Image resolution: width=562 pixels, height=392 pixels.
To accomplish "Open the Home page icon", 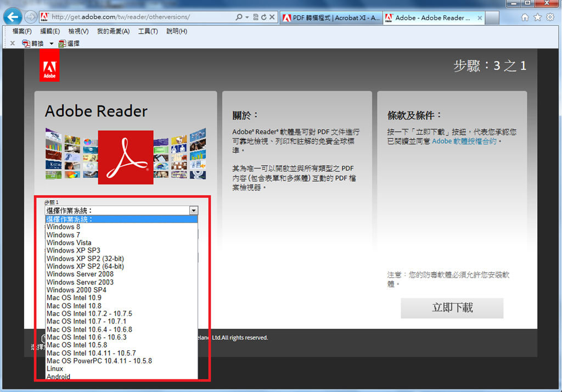I will 525,17.
